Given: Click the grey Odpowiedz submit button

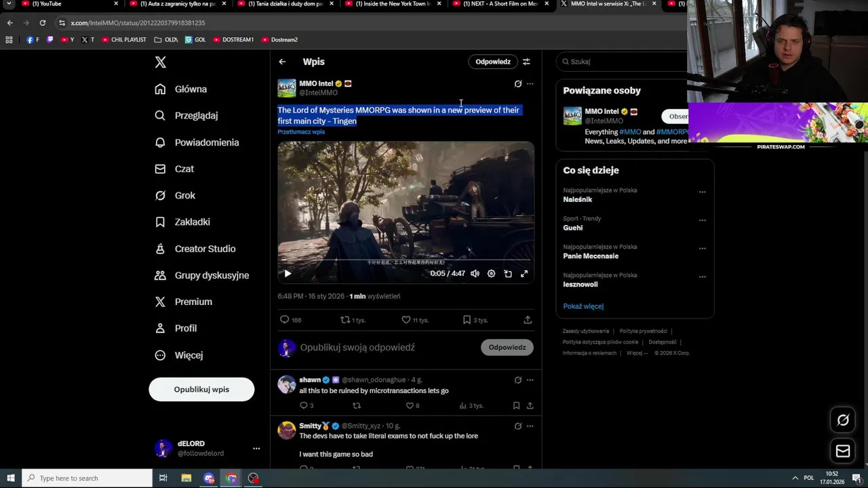Looking at the screenshot, I should tap(507, 348).
